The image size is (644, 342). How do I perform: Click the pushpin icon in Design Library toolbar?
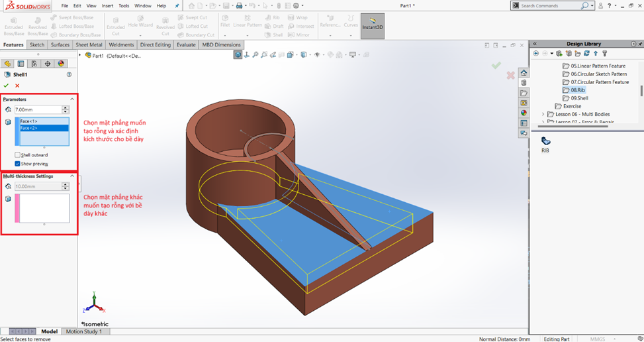click(x=604, y=54)
